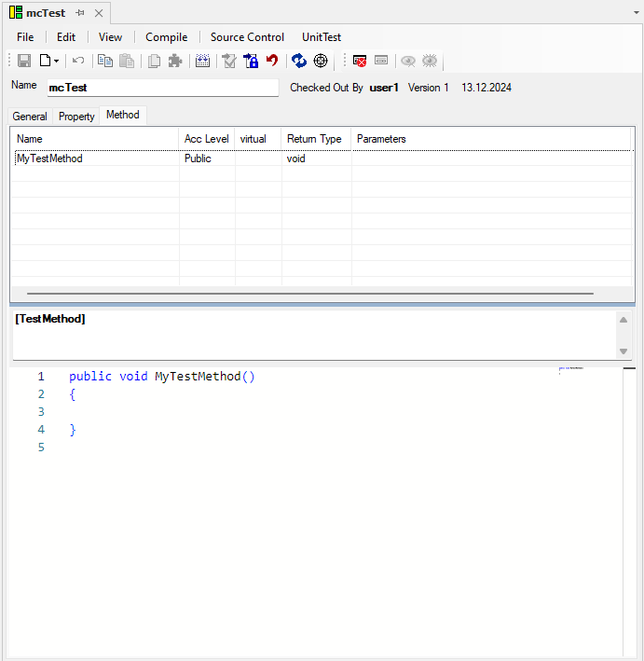
Task: Click the duplicate pages icon
Action: (x=154, y=61)
